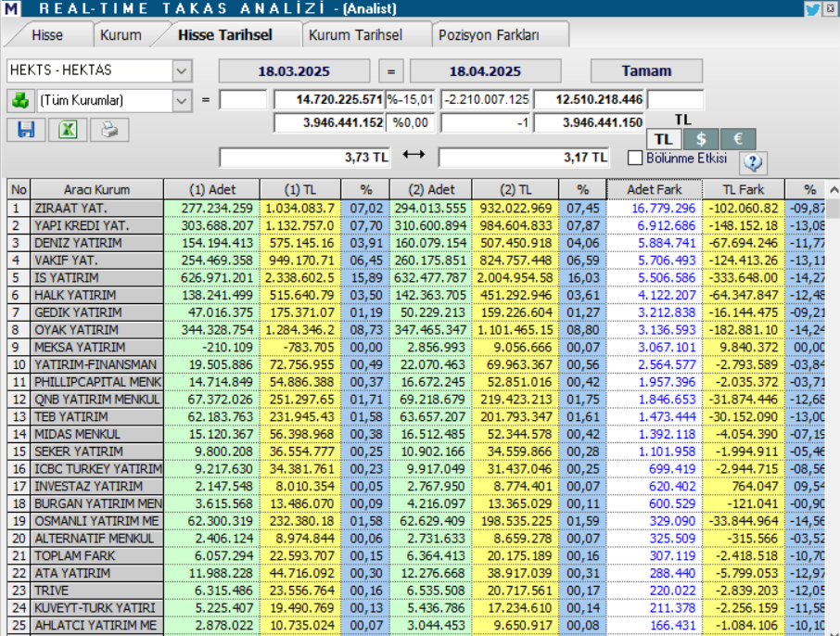Open the Pozisyon Farkları tab
This screenshot has width=840, height=636.
coord(489,35)
